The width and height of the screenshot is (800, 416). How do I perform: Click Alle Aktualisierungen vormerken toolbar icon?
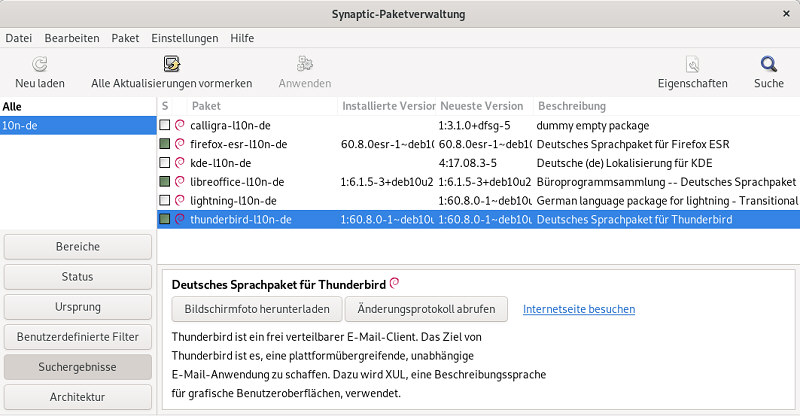[171, 65]
